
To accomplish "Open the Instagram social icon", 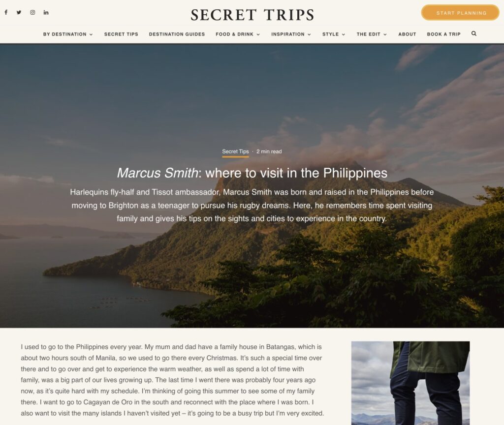I will (x=32, y=12).
